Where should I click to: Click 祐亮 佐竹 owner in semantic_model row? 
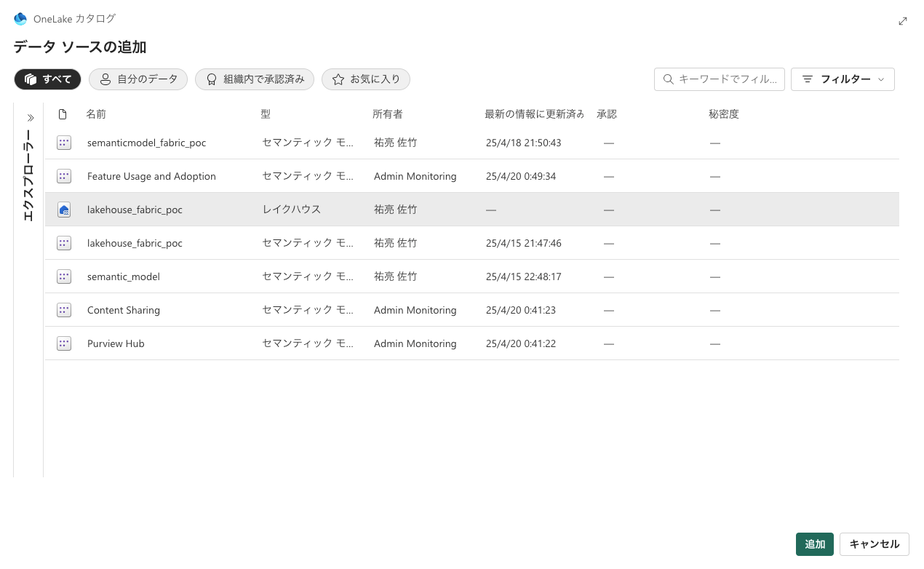396,276
